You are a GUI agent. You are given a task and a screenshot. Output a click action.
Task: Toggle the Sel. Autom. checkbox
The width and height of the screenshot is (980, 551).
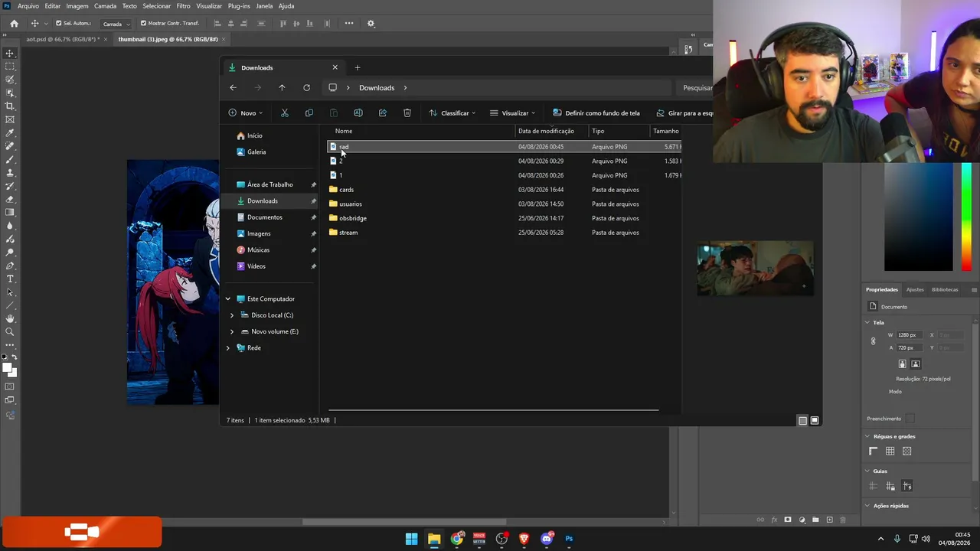(x=59, y=23)
